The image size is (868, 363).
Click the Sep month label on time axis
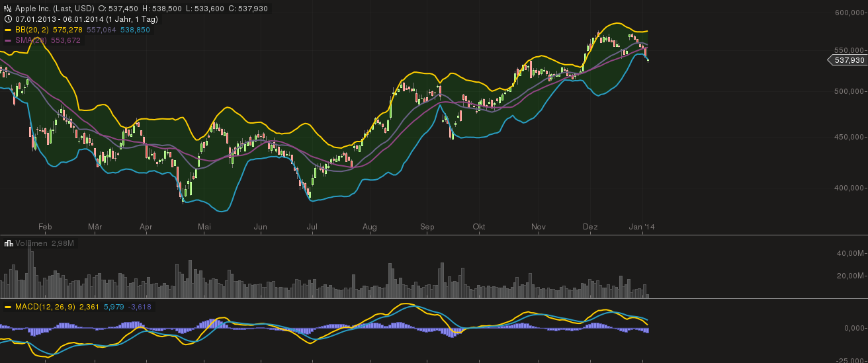[x=427, y=227]
